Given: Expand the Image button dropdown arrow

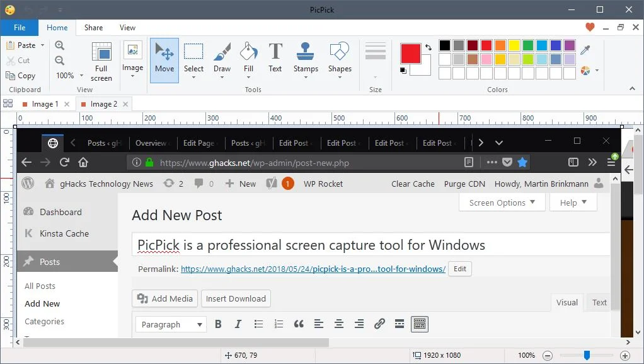Looking at the screenshot, I should coord(133,76).
